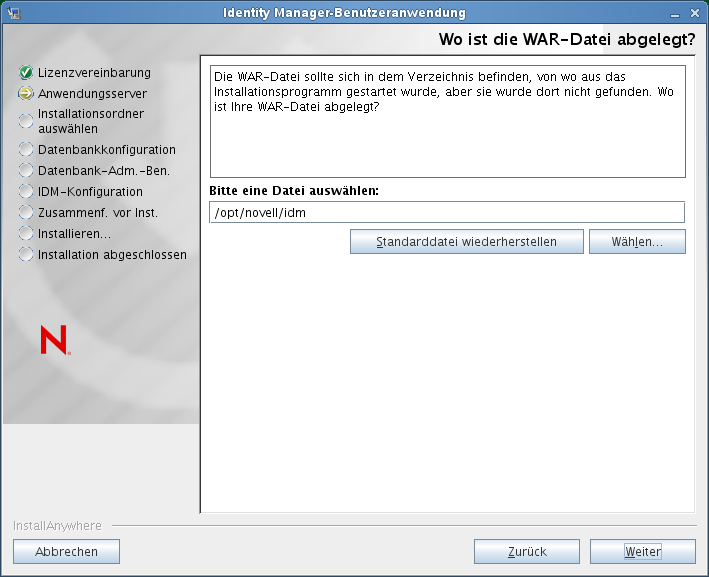Minimize the Identity Manager installer window
Image resolution: width=709 pixels, height=577 pixels.
pos(675,14)
